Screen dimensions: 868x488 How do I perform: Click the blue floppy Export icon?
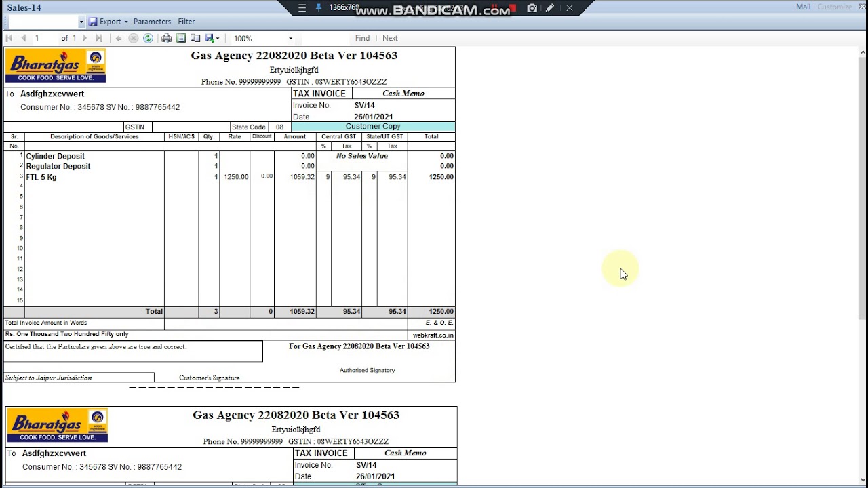(93, 22)
